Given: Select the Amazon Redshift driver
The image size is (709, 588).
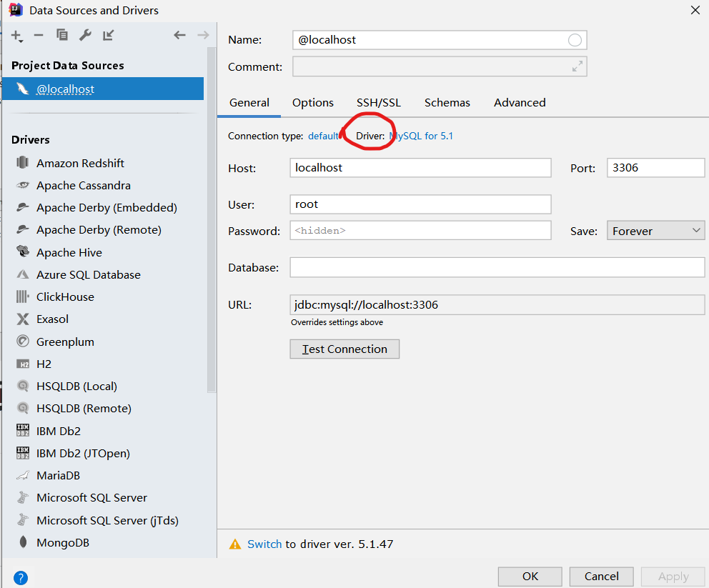Looking at the screenshot, I should (81, 163).
